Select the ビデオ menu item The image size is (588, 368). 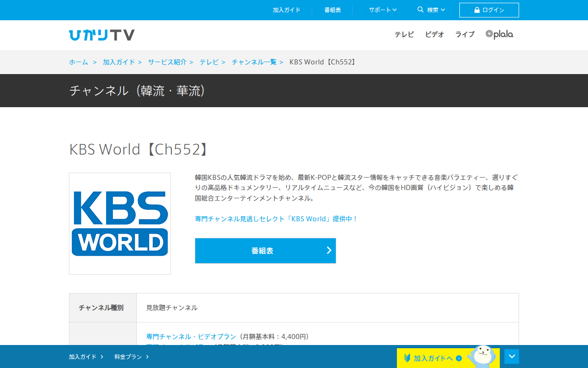(435, 34)
